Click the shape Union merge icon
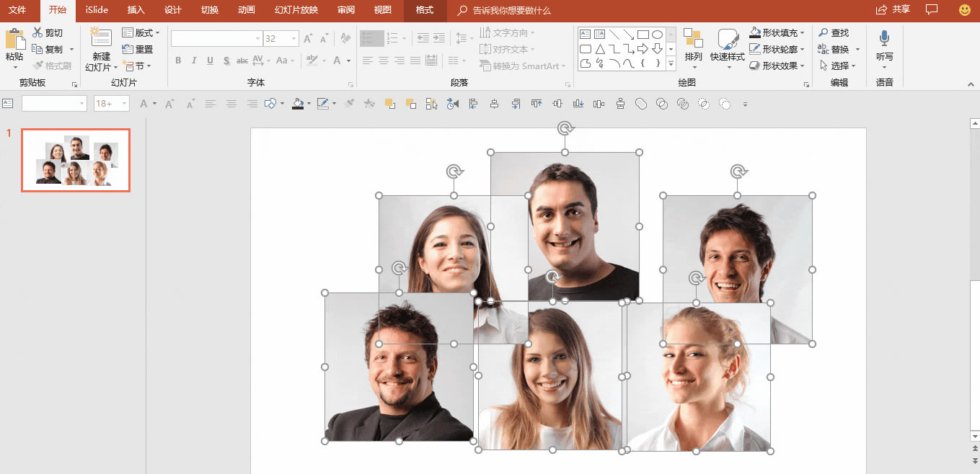This screenshot has width=980, height=474. [641, 104]
